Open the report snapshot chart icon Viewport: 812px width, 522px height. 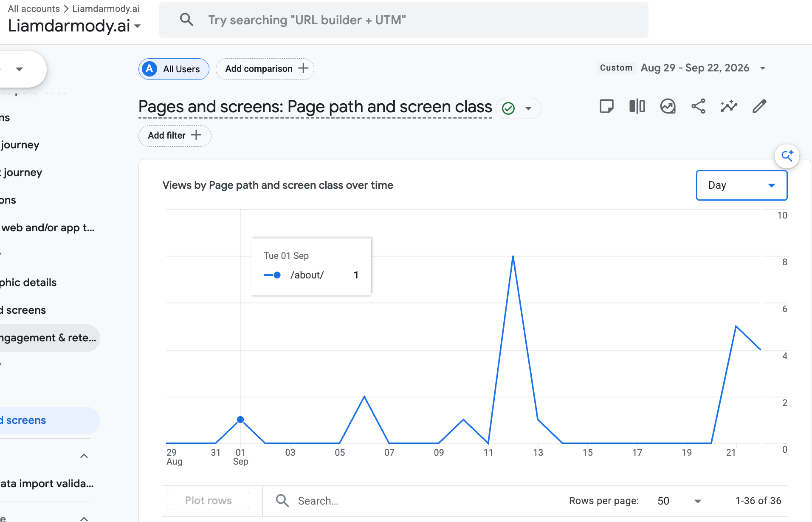[668, 106]
